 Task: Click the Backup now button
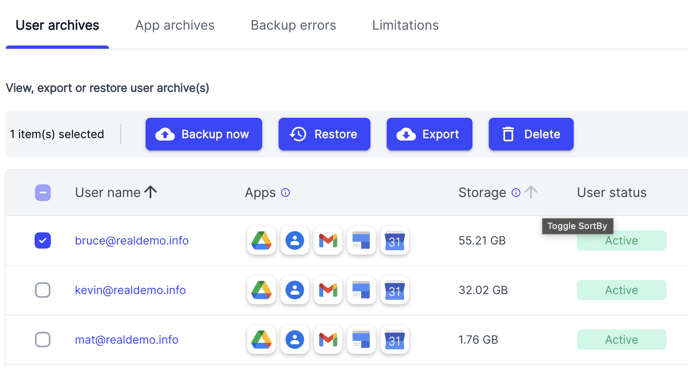(x=204, y=134)
